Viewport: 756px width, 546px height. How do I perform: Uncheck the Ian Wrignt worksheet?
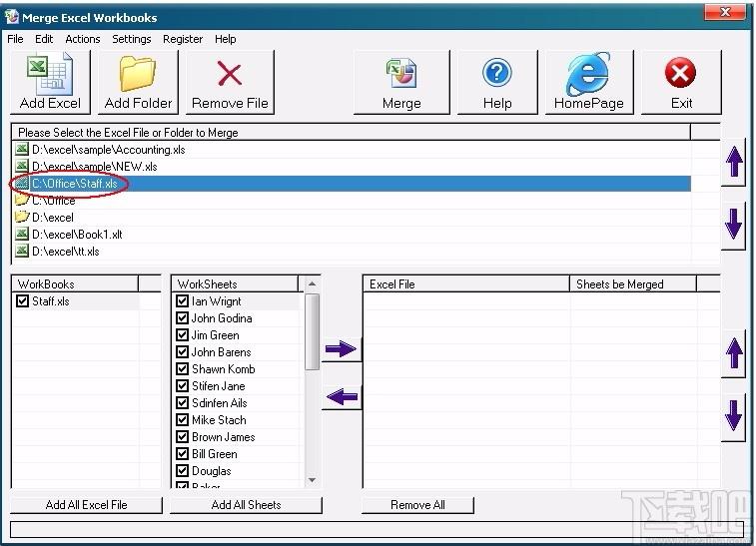(x=182, y=301)
